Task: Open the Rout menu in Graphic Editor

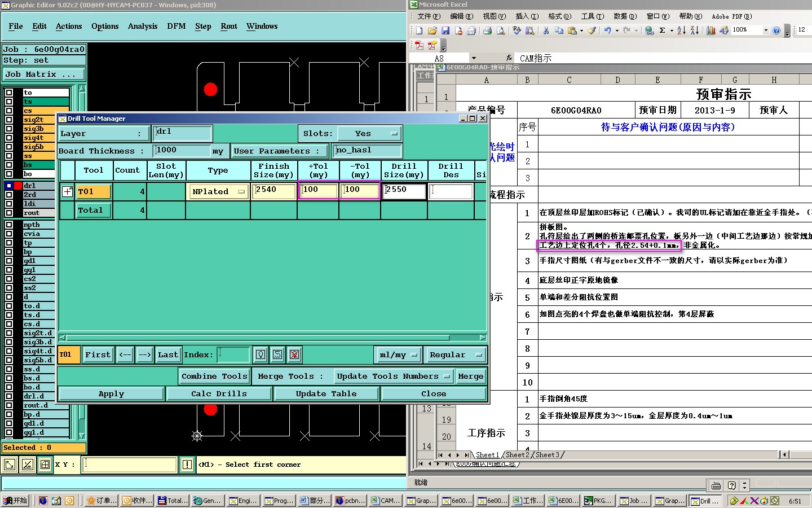Action: pyautogui.click(x=229, y=26)
